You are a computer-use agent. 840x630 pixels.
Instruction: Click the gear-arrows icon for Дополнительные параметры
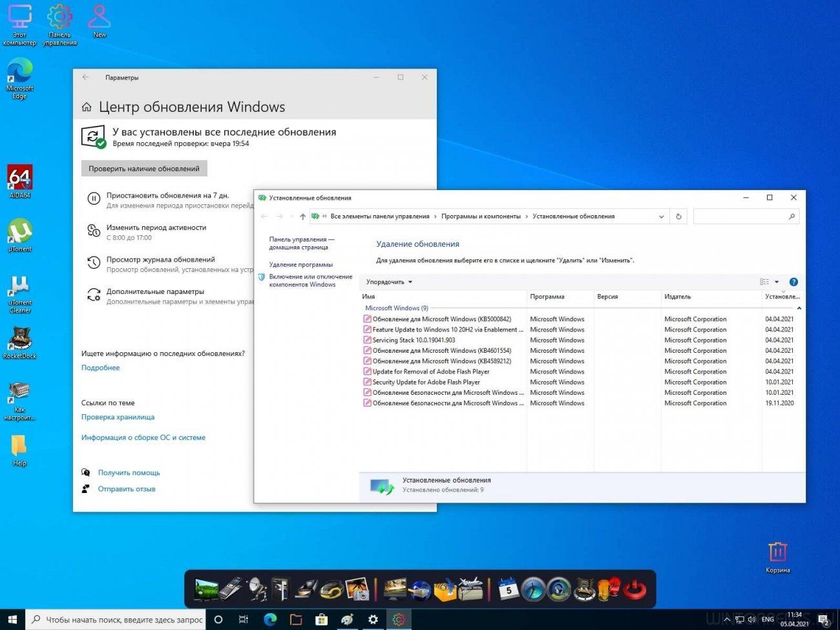pyautogui.click(x=94, y=295)
